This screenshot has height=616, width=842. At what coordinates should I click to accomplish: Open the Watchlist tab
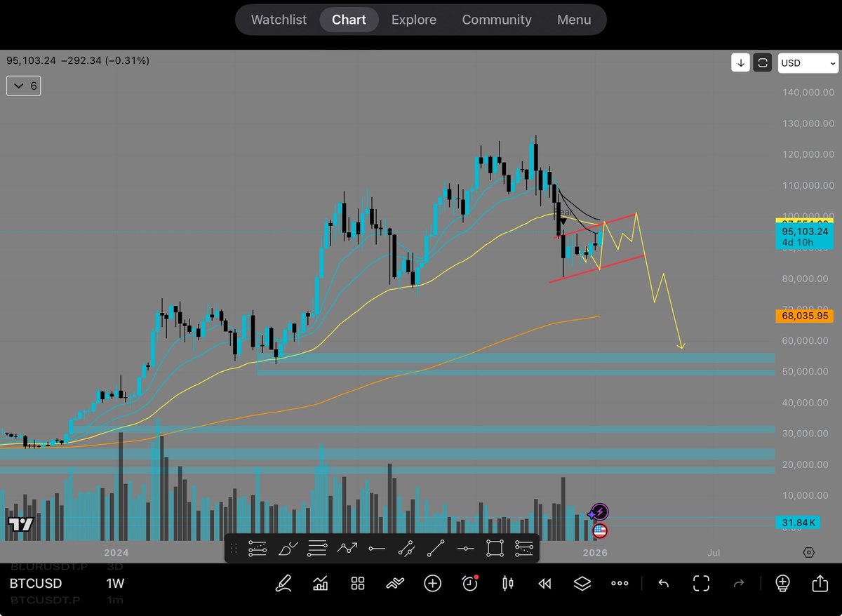tap(279, 20)
